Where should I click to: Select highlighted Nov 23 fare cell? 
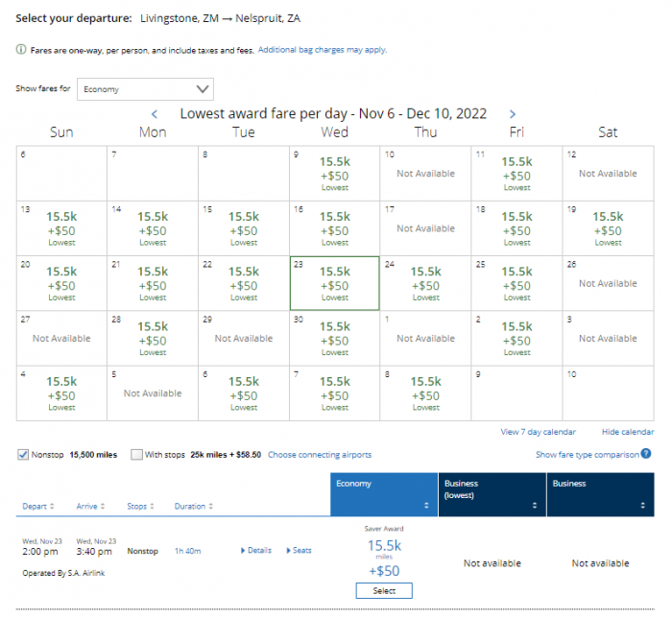335,283
